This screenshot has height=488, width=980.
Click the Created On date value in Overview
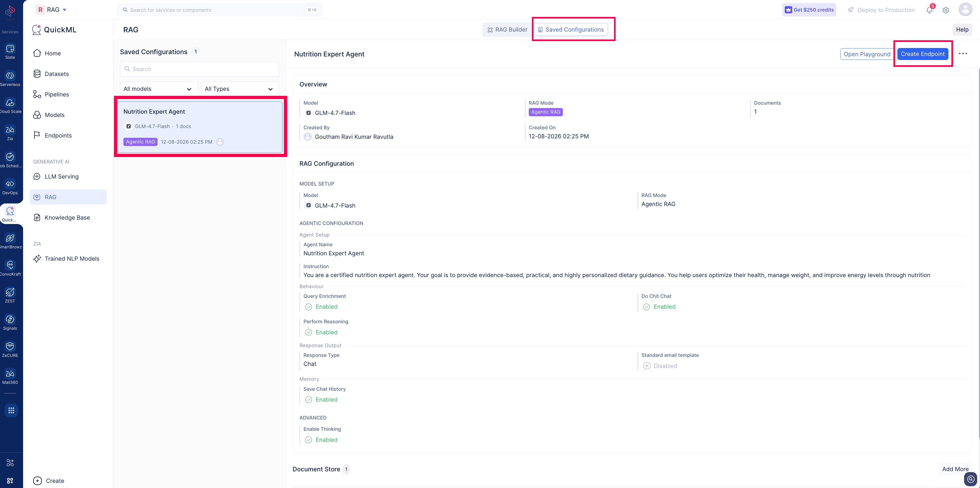(x=558, y=136)
